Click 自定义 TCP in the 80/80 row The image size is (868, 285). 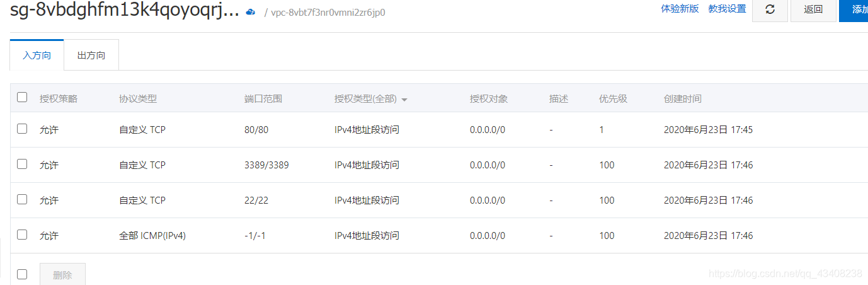(142, 130)
